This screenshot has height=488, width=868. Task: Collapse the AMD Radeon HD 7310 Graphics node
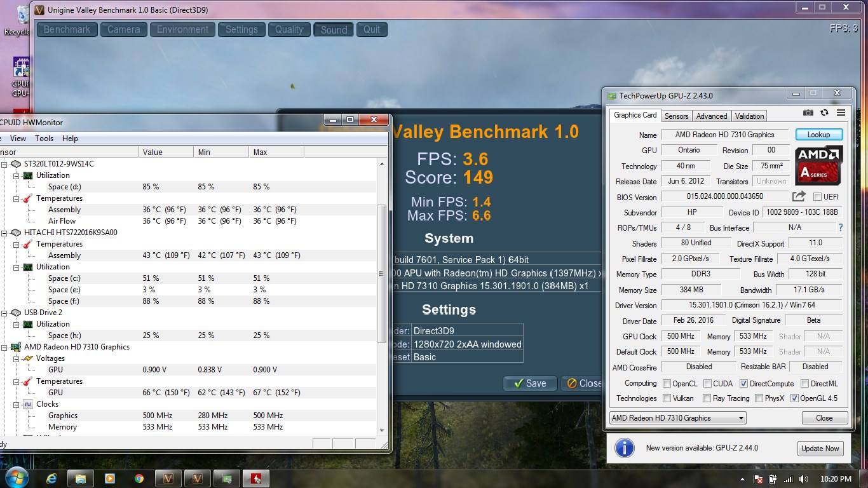coord(6,347)
